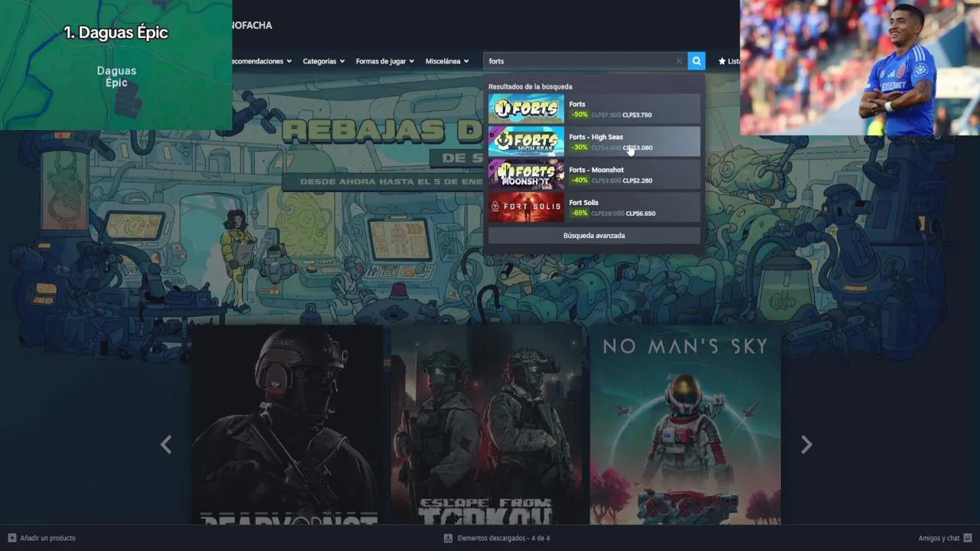Advance carousel with the right arrow
The image size is (980, 551).
click(x=806, y=445)
